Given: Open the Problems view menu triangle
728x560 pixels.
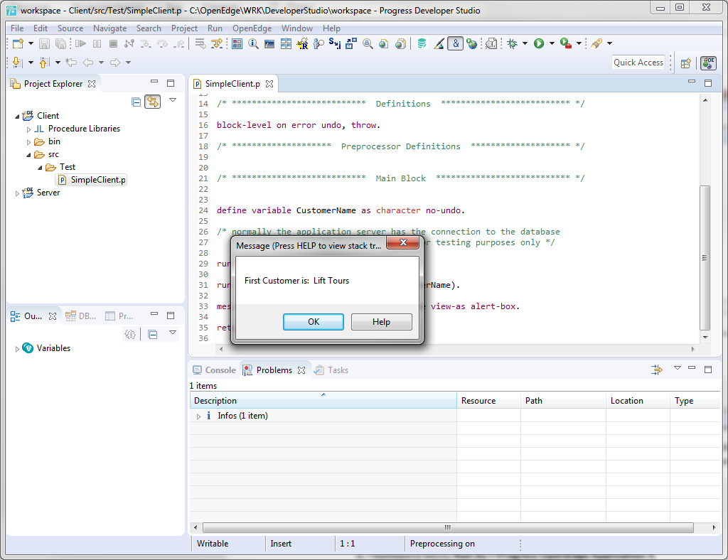Looking at the screenshot, I should pos(678,368).
